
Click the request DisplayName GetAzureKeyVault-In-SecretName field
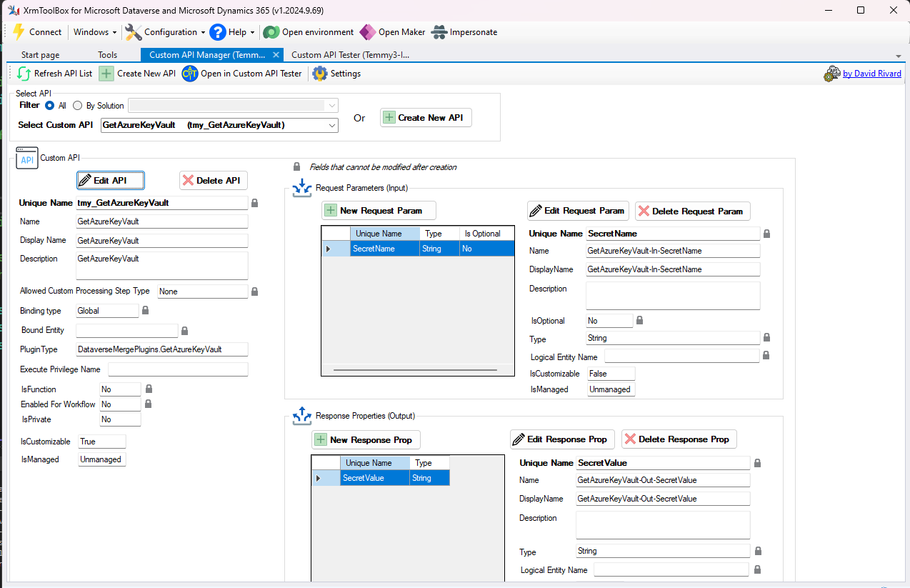coord(673,269)
